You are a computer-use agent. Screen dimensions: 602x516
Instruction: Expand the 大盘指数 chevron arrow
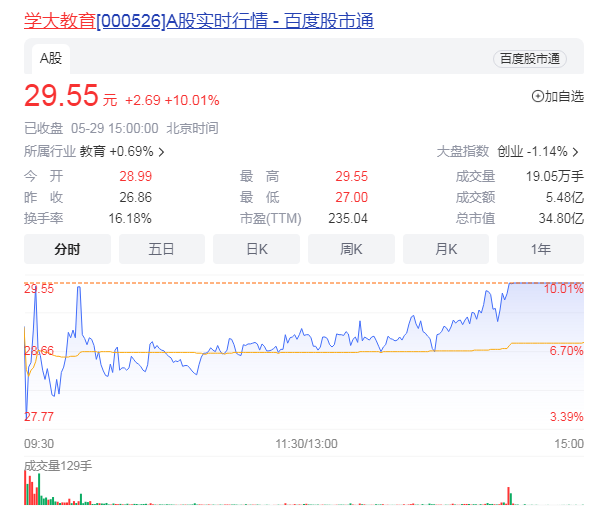[x=576, y=152]
